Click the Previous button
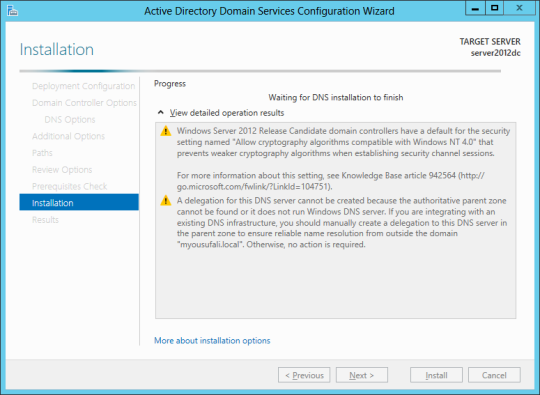 click(x=304, y=375)
